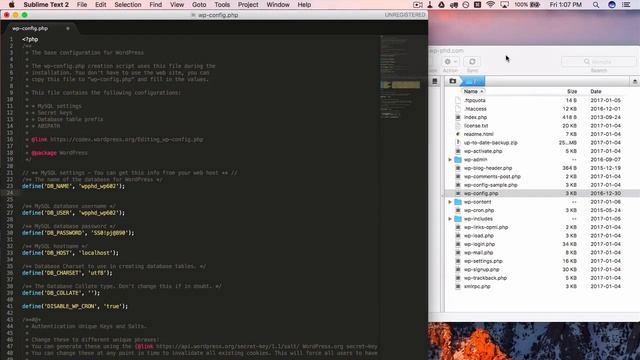Image resolution: width=640 pixels, height=360 pixels.
Task: Select the xmlrpc.php file
Action: click(x=477, y=287)
